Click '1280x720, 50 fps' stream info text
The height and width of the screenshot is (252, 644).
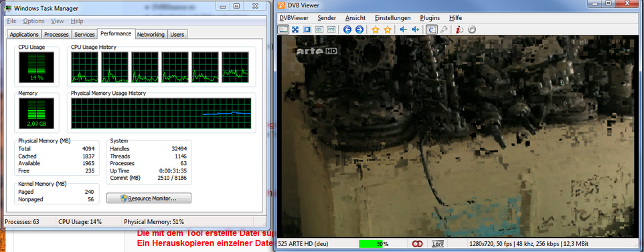(x=492, y=244)
